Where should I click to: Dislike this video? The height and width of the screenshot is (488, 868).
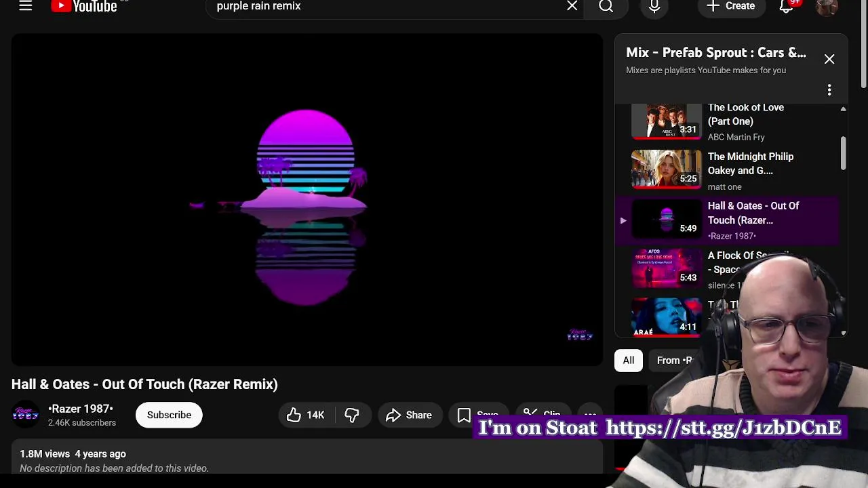[x=352, y=415]
